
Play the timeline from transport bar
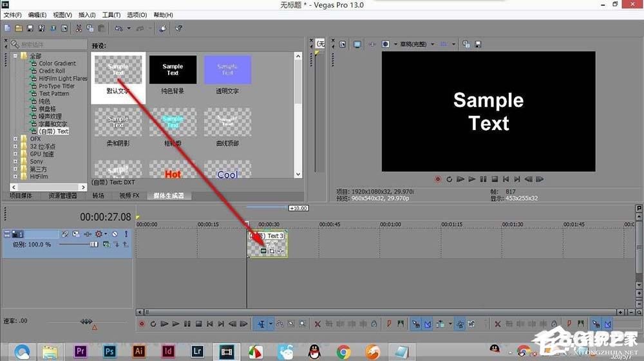176,324
